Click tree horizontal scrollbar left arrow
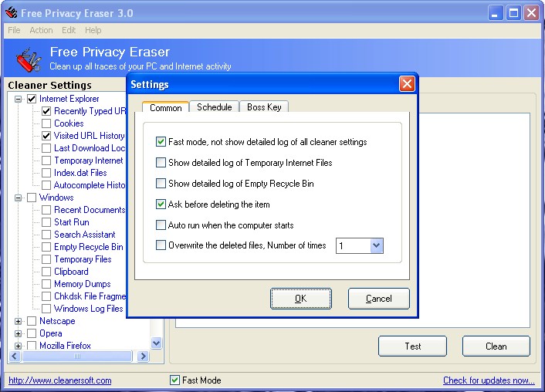This screenshot has height=392, width=545. 14,357
